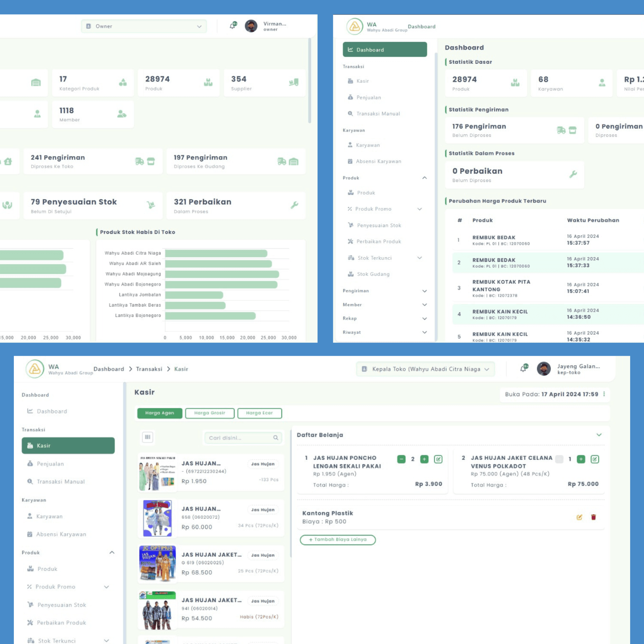Image resolution: width=644 pixels, height=644 pixels.
Task: Click the 79 Penyesuaian Stok cart icon
Action: click(x=151, y=205)
